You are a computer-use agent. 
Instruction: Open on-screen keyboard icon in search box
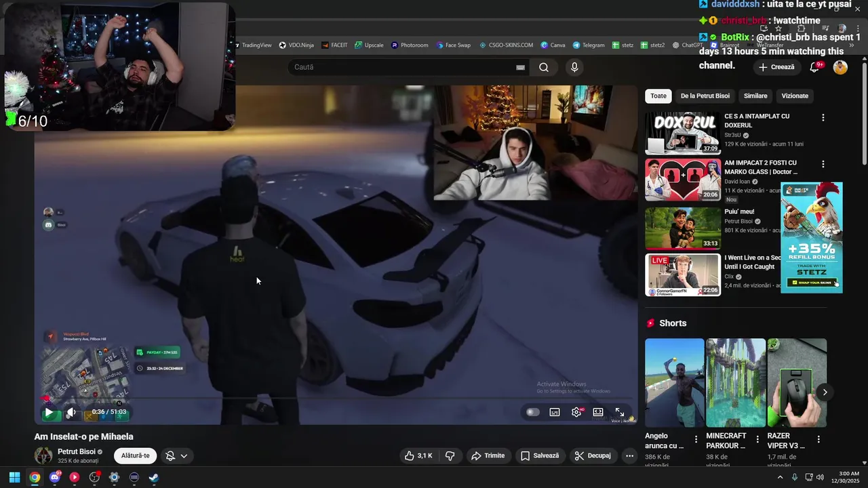tap(520, 67)
